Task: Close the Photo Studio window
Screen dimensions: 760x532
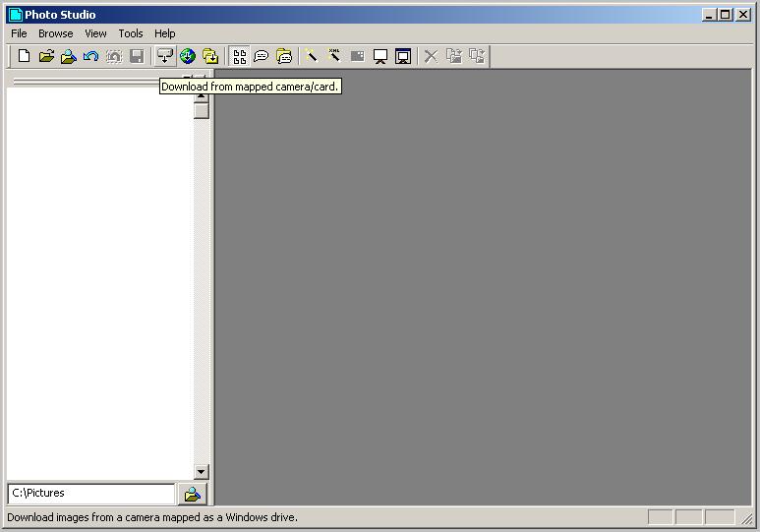Action: 743,15
